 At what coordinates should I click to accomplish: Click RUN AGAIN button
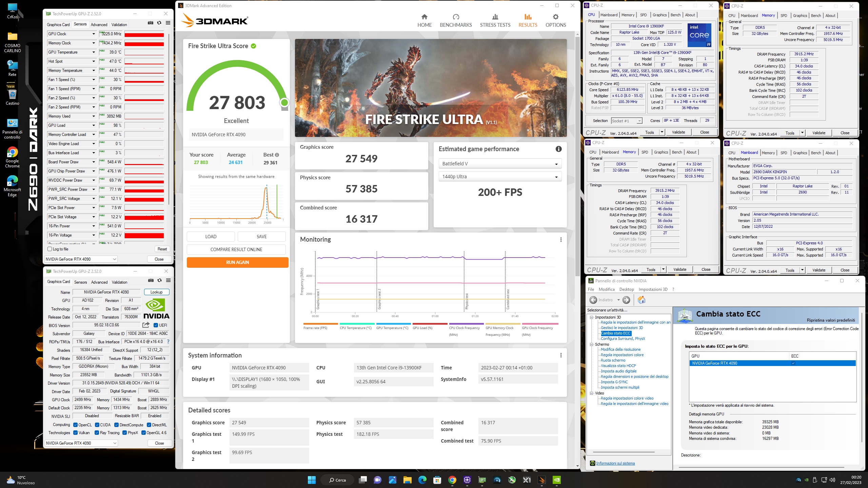pos(237,262)
